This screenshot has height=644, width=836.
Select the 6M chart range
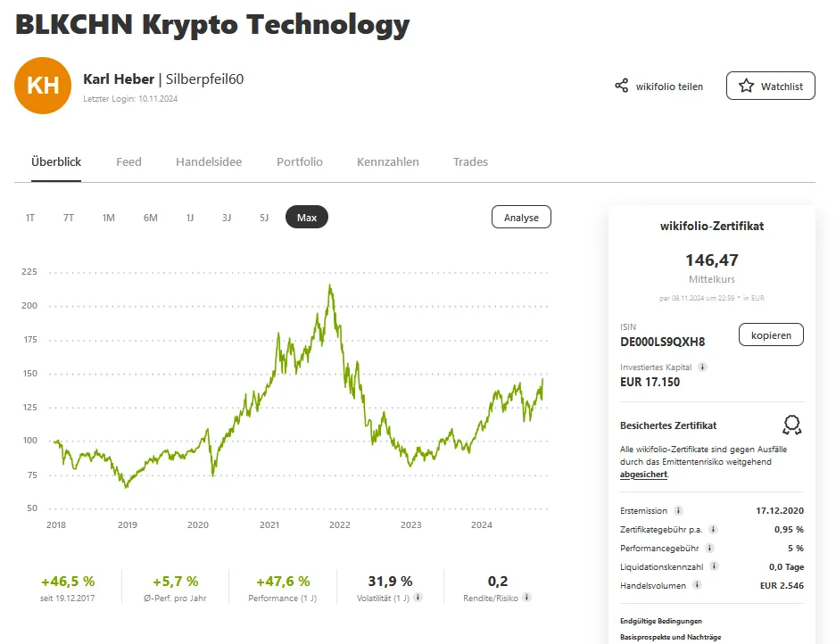click(151, 218)
